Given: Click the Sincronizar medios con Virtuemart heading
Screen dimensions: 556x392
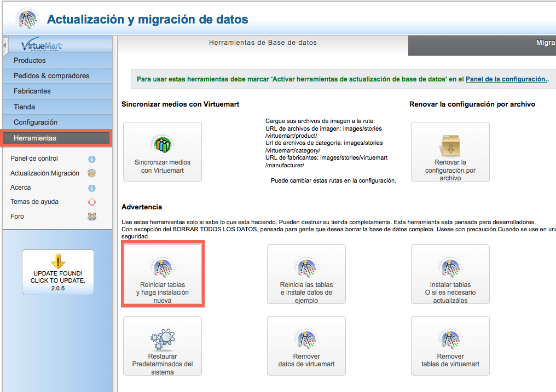Looking at the screenshot, I should tap(180, 104).
